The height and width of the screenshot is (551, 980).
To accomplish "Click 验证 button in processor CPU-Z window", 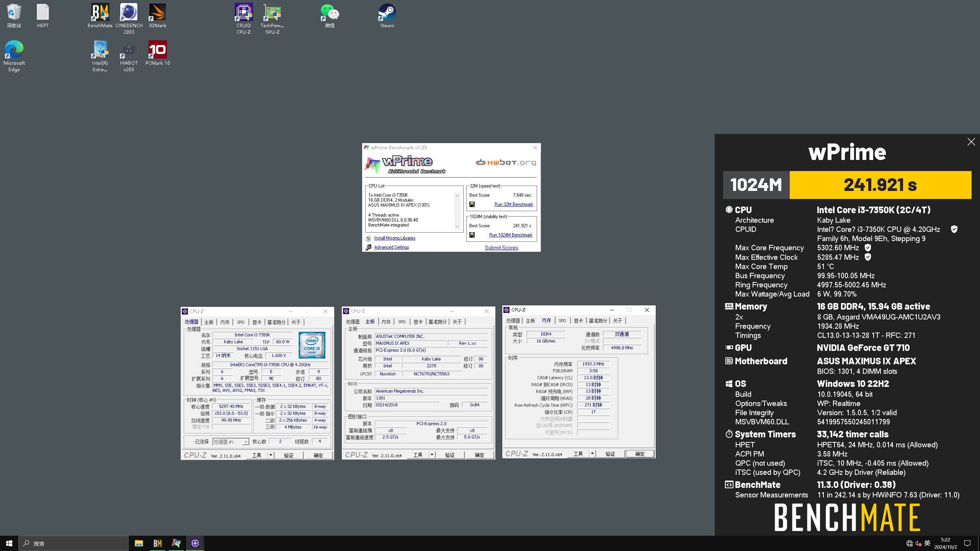I will coord(289,455).
